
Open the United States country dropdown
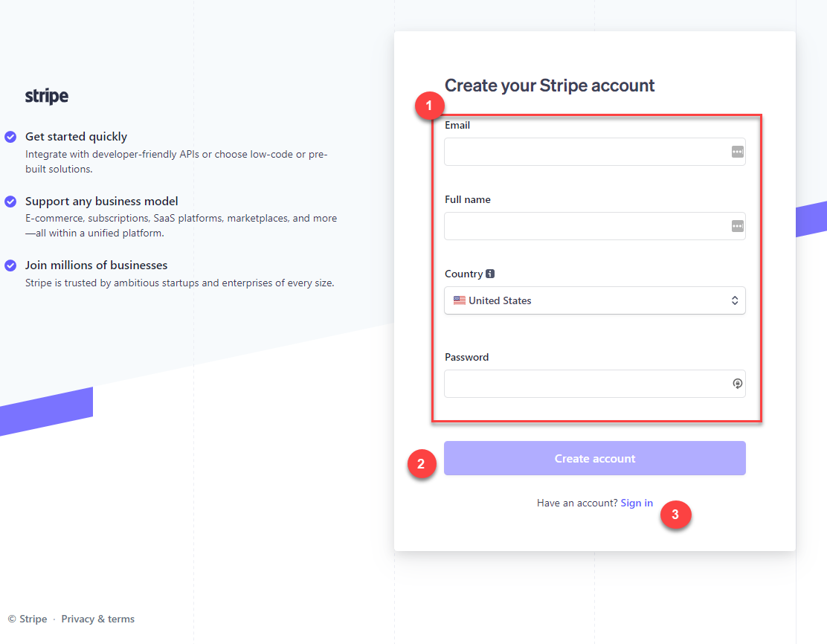[594, 300]
